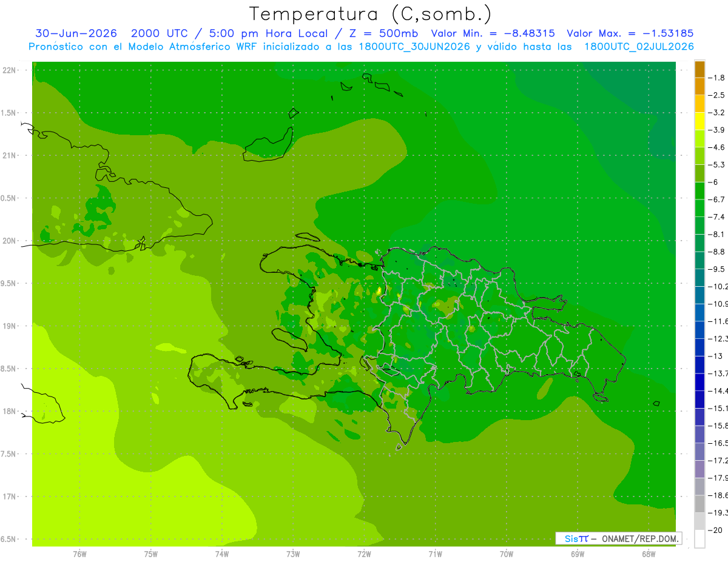Select the date text "30-Jun-2026"

point(76,34)
